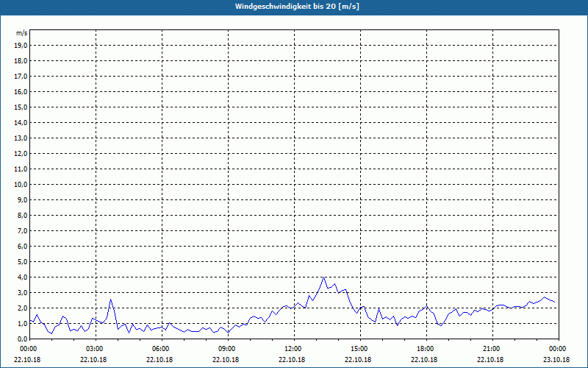588x368 pixels.
Task: Click the 0,0 value on the y-axis
Action: pos(21,339)
